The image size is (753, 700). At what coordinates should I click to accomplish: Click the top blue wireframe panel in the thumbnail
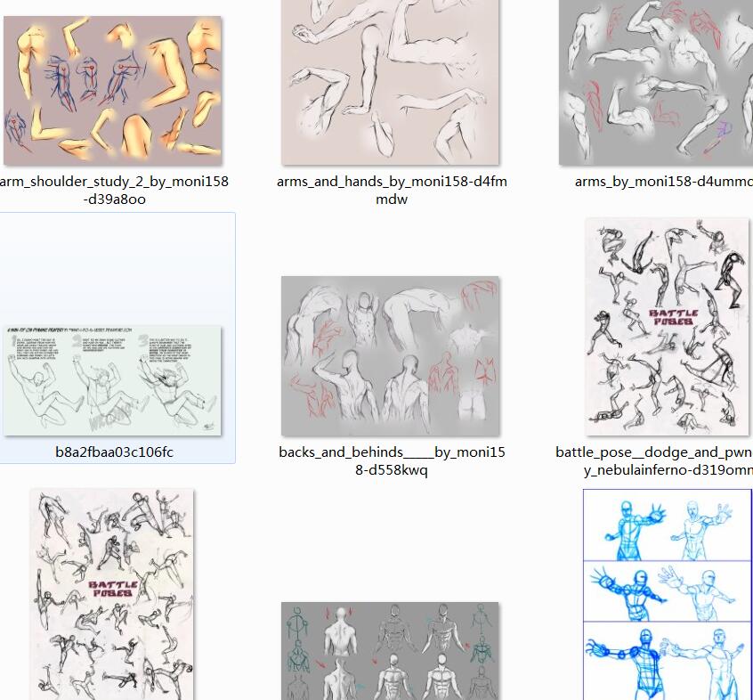[667, 525]
